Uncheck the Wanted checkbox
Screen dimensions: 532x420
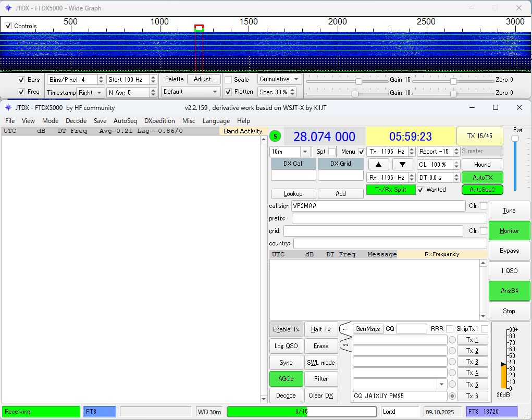(x=420, y=190)
